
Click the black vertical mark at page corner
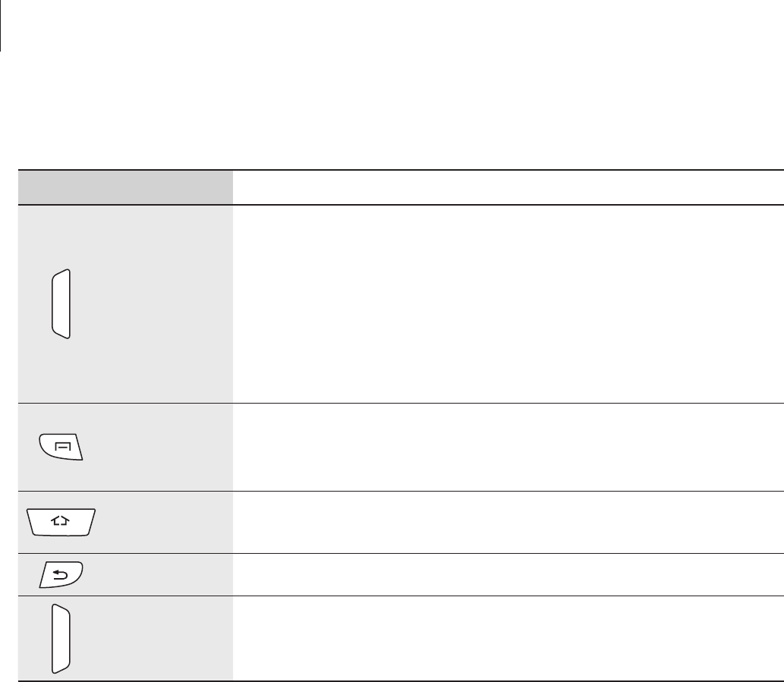(1, 25)
